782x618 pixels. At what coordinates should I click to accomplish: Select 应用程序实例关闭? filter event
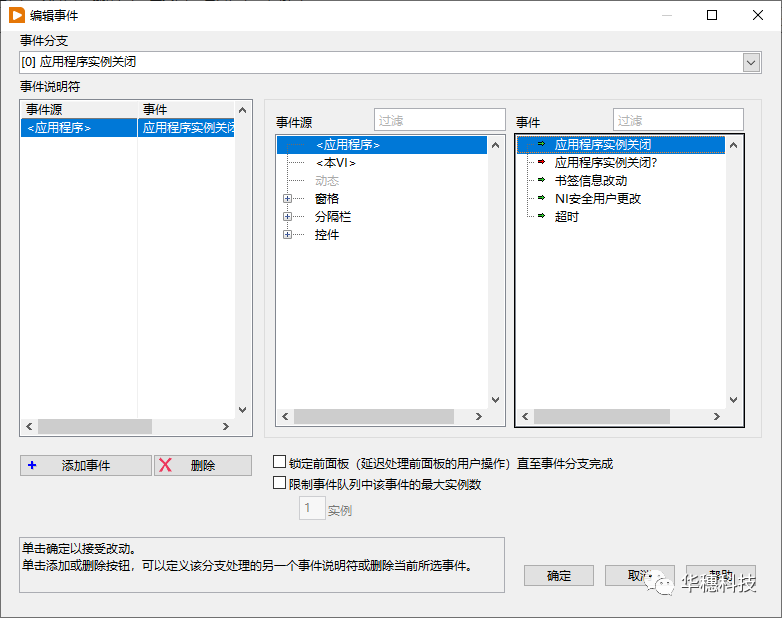point(606,163)
